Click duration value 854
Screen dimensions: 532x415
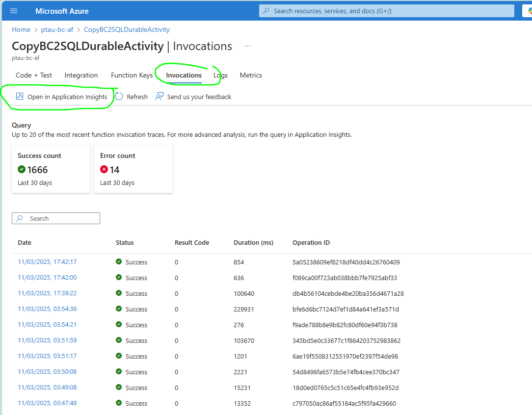(239, 262)
